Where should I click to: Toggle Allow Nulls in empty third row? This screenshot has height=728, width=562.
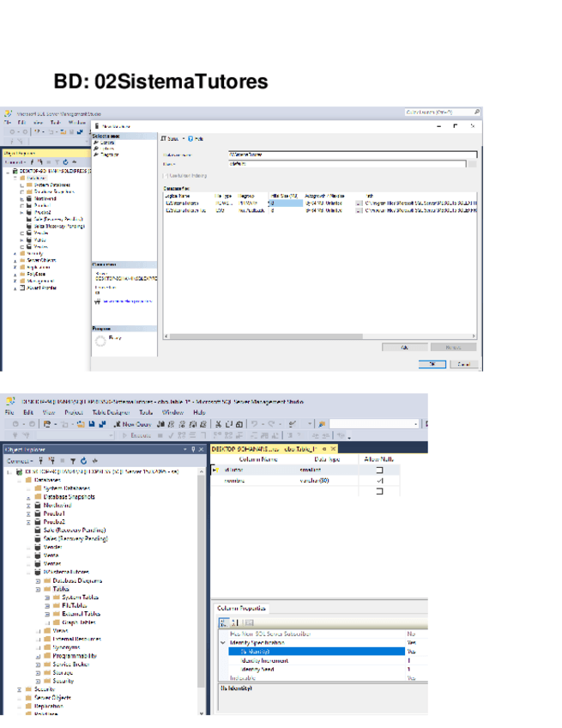378,491
